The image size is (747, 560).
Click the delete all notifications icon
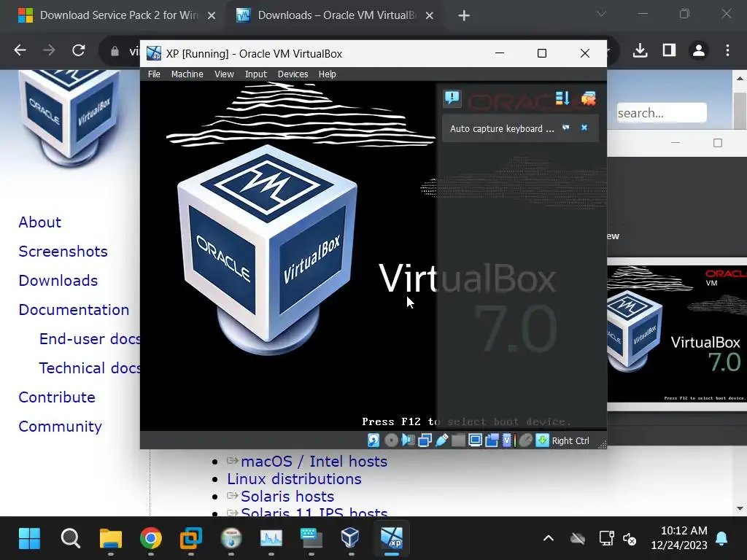[589, 98]
